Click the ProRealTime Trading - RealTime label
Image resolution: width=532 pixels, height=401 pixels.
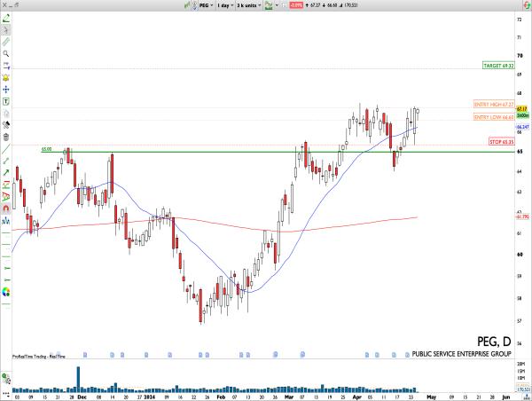coord(39,357)
